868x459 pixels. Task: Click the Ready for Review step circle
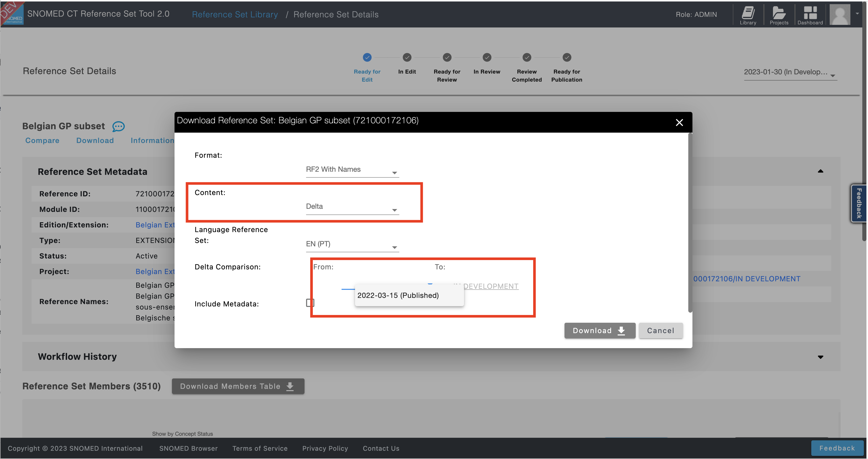(447, 57)
